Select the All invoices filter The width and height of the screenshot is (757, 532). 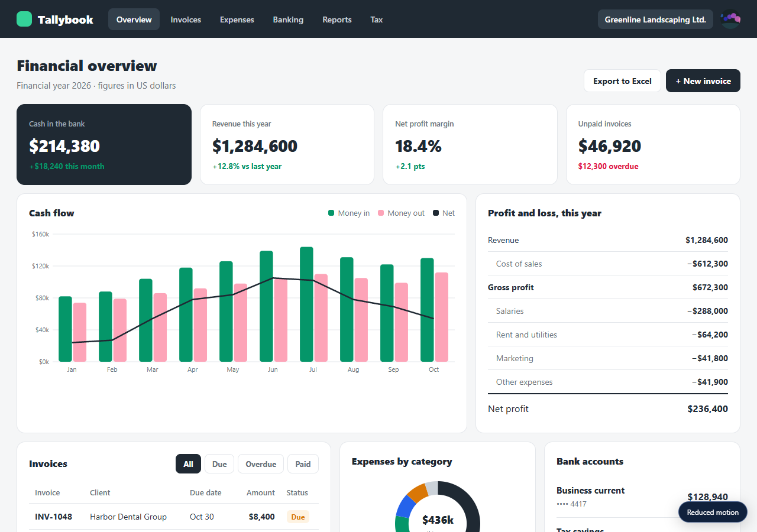click(188, 464)
